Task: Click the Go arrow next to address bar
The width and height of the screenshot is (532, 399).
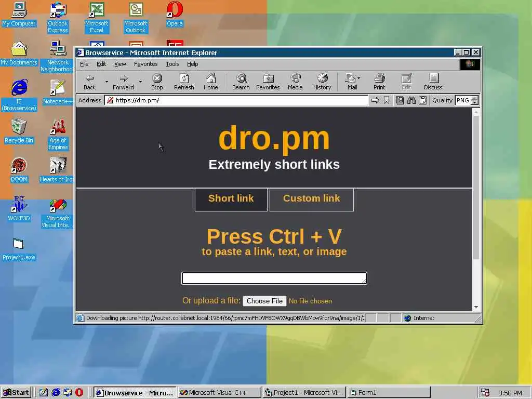Action: [x=375, y=100]
